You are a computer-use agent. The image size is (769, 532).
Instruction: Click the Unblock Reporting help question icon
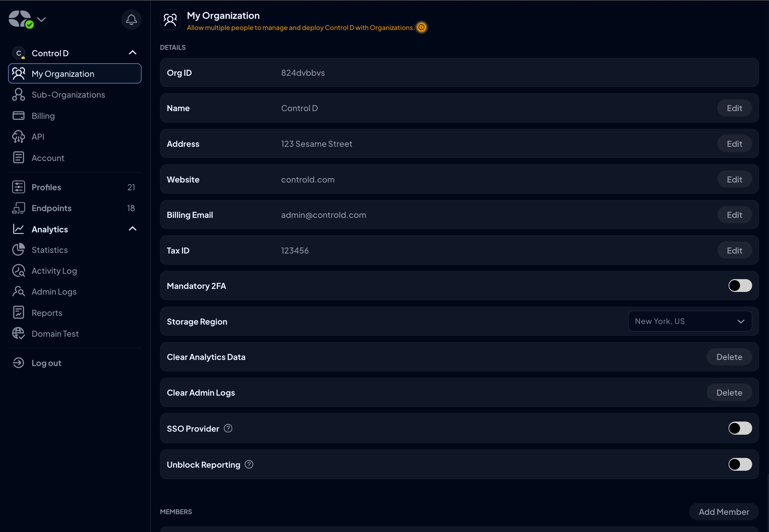click(x=249, y=464)
